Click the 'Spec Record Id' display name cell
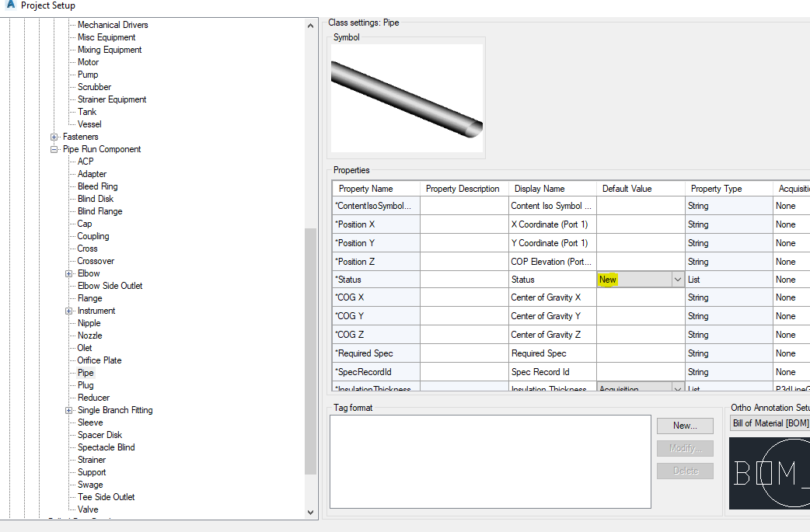The image size is (810, 532). point(552,372)
